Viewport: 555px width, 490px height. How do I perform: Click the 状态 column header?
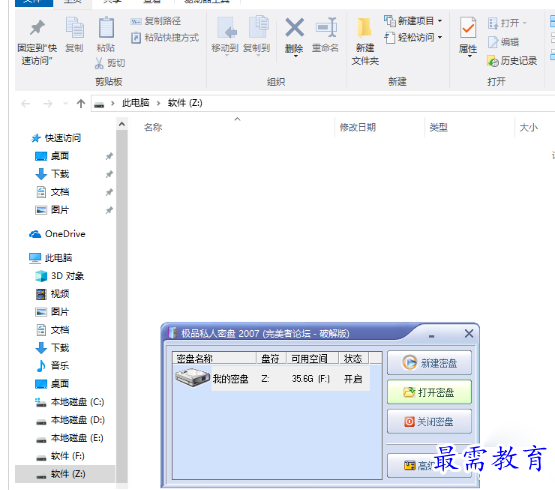pyautogui.click(x=353, y=359)
